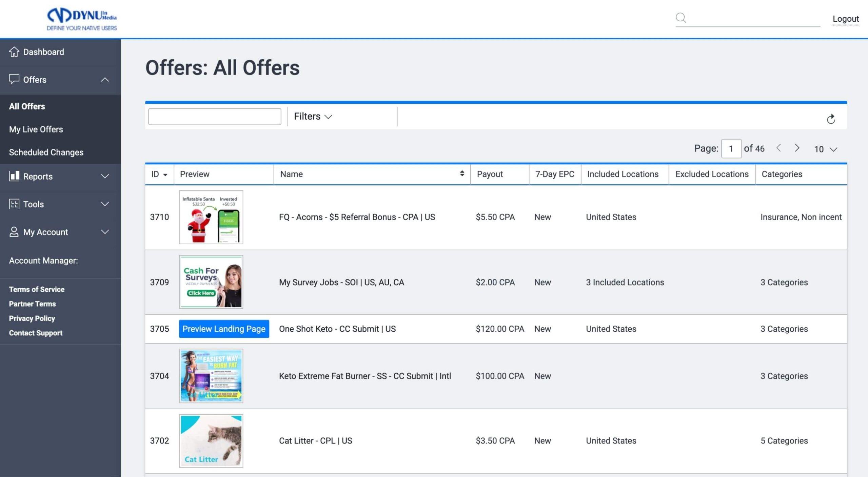The width and height of the screenshot is (868, 477).
Task: Open Contact Support link
Action: (36, 333)
